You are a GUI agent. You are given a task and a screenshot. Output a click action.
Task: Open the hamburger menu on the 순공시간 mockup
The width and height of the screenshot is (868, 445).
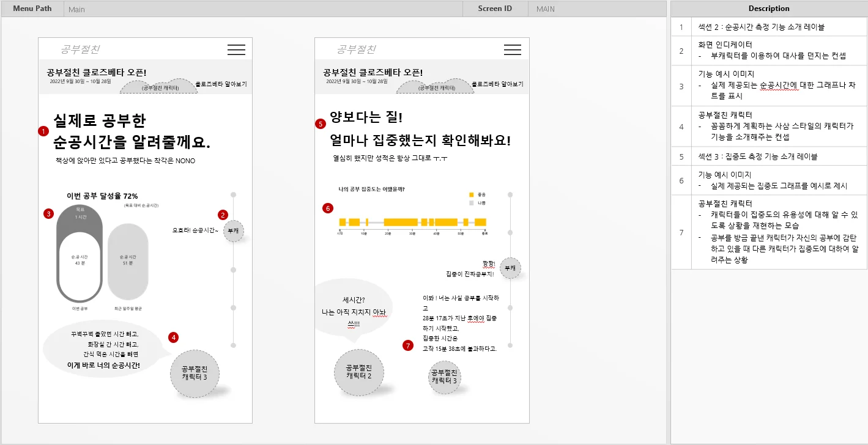236,50
